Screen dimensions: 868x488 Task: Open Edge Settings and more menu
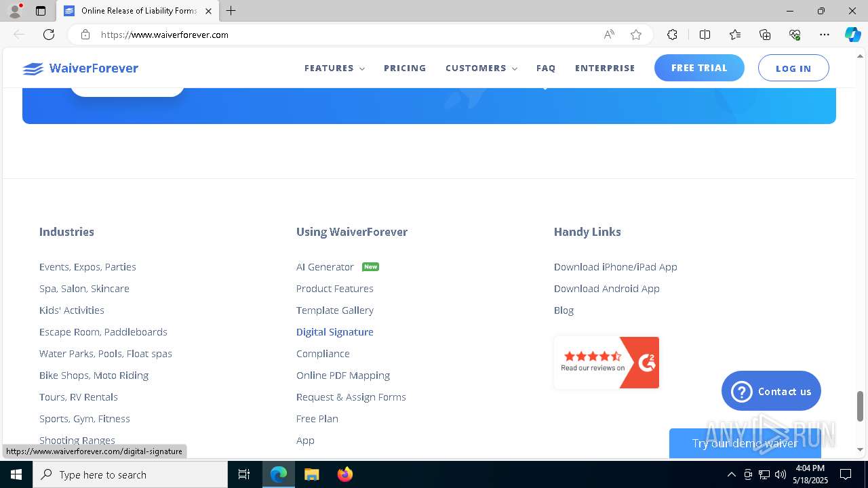pyautogui.click(x=825, y=35)
